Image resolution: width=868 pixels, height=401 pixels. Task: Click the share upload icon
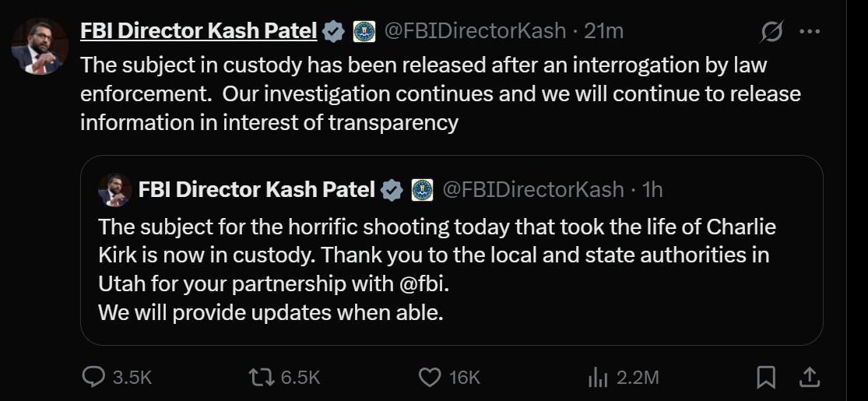pos(810,378)
